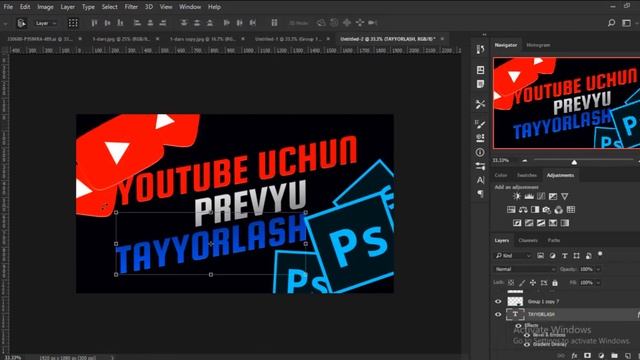The width and height of the screenshot is (640, 360).
Task: Click the scissors tool presets icon
Action: [480, 104]
